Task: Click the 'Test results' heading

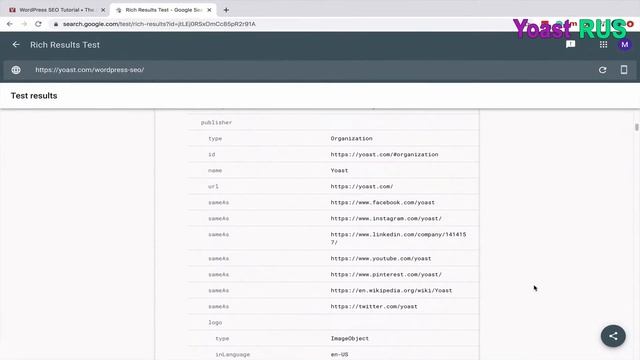Action: tap(34, 96)
